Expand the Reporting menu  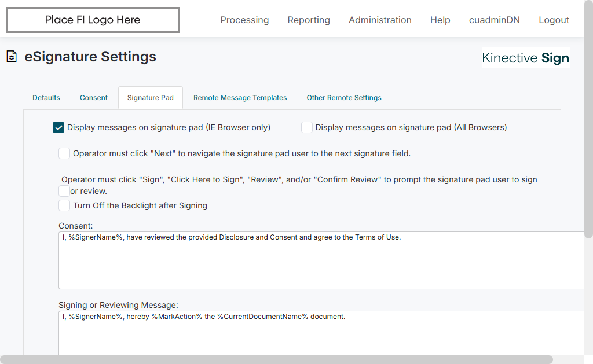pos(309,20)
